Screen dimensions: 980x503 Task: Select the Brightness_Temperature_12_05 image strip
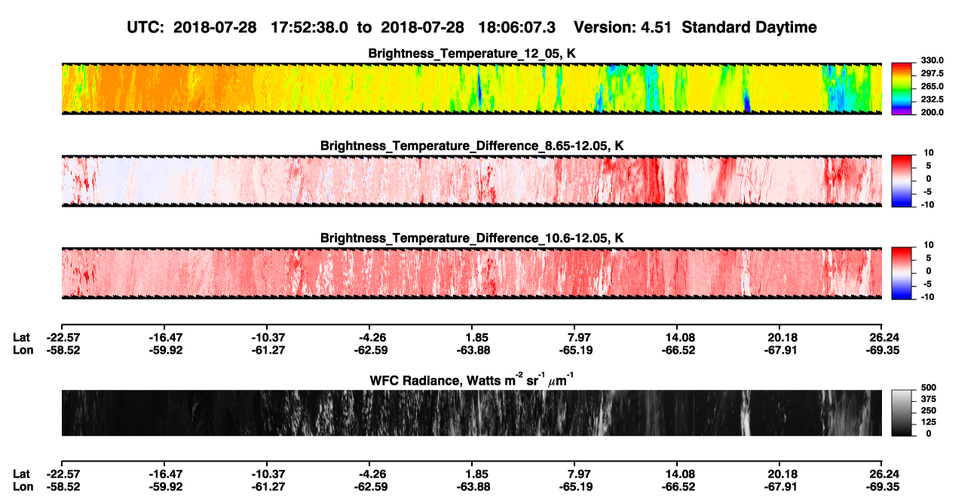coord(471,88)
